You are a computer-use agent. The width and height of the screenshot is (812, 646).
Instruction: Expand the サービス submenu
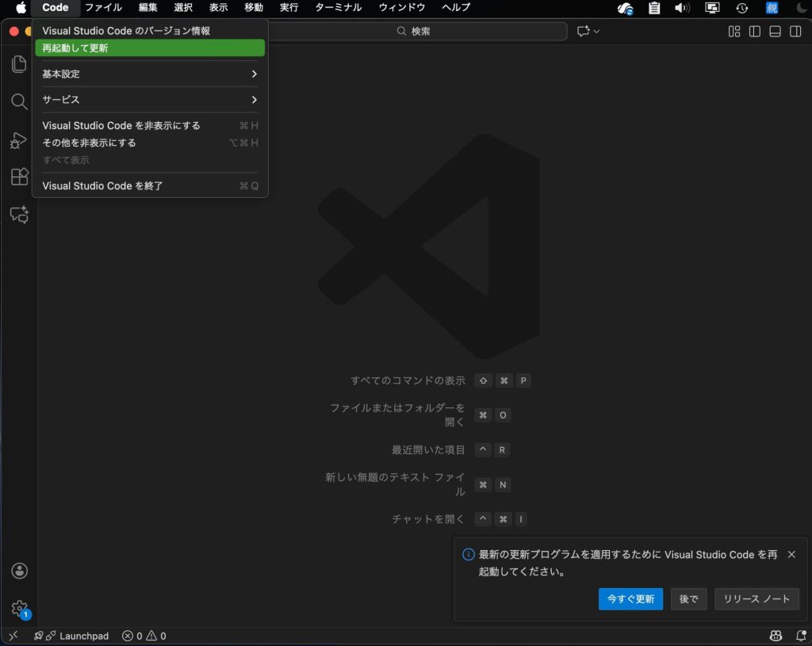click(x=149, y=100)
